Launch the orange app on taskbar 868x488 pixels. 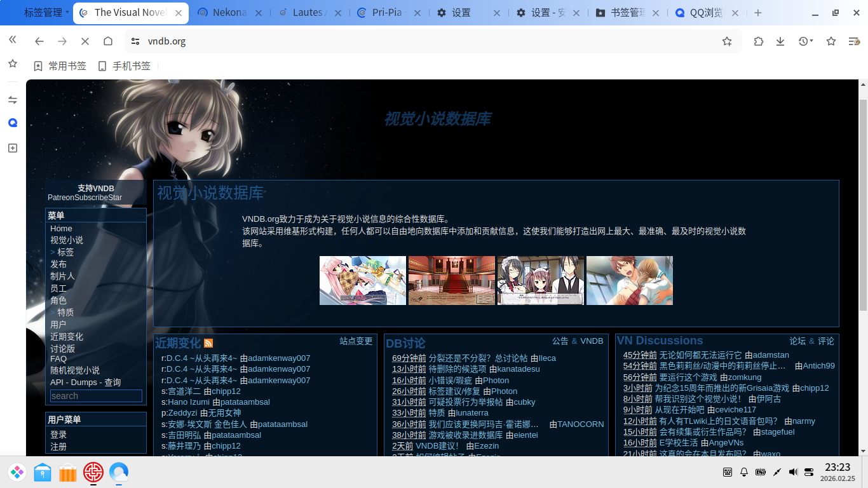(68, 472)
